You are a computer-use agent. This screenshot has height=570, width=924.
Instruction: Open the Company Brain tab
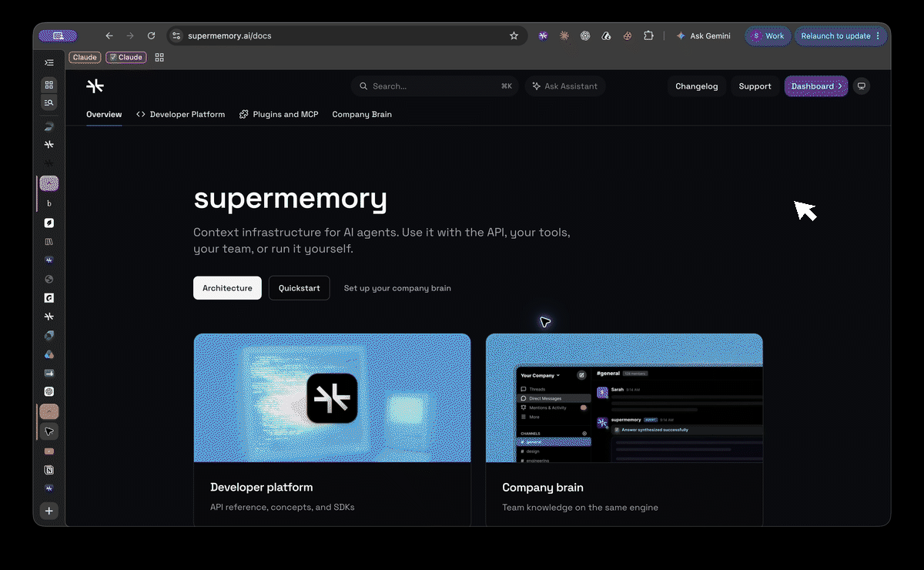click(x=362, y=114)
